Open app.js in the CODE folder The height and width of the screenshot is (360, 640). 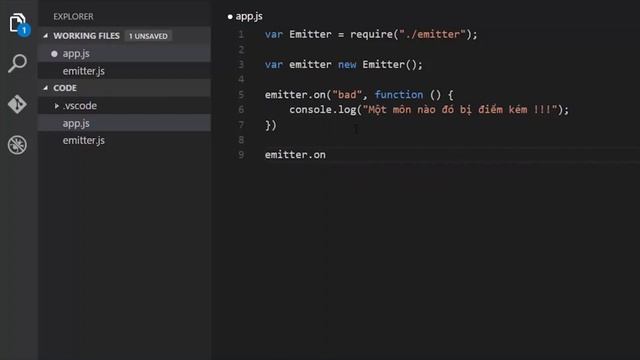click(124, 123)
